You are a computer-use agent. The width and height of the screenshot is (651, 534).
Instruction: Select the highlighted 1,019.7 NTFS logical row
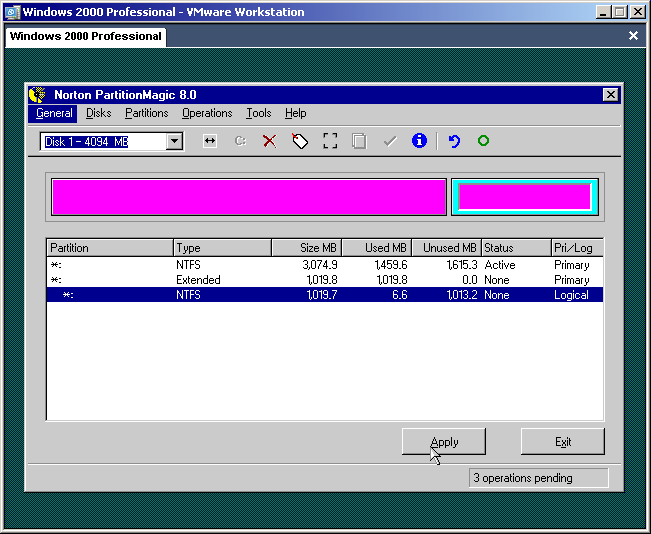[x=325, y=295]
